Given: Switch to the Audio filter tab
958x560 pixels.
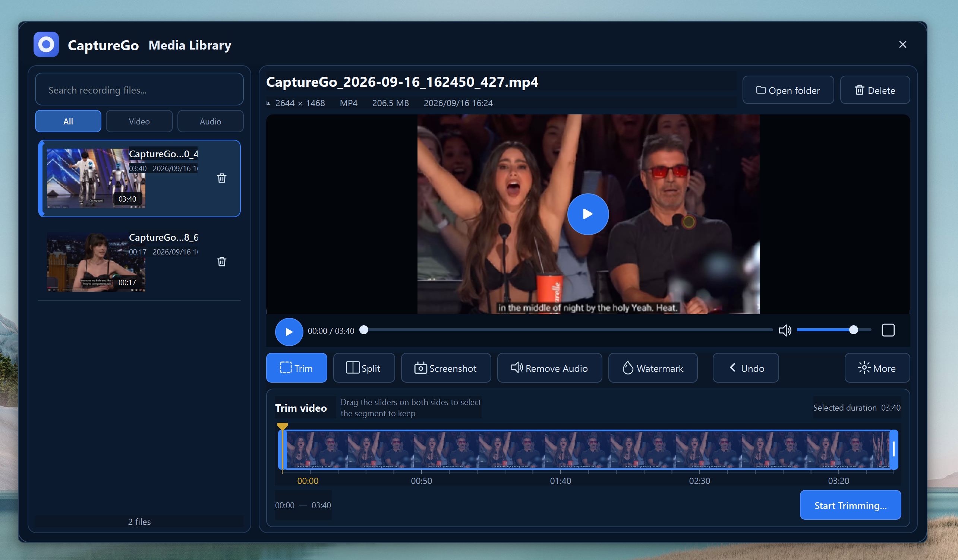Looking at the screenshot, I should point(210,121).
